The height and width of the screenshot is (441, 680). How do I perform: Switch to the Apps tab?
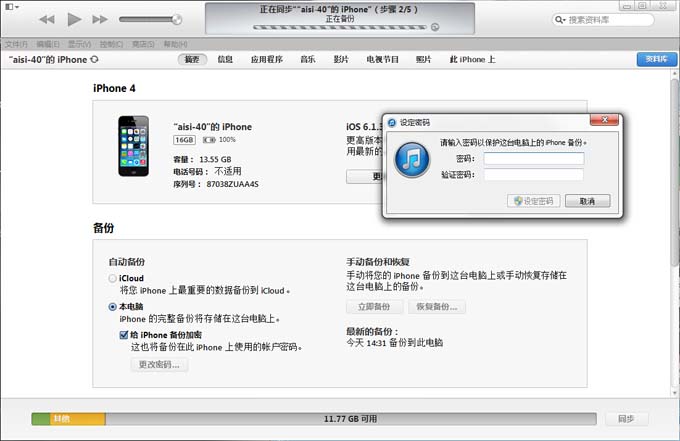tap(267, 59)
